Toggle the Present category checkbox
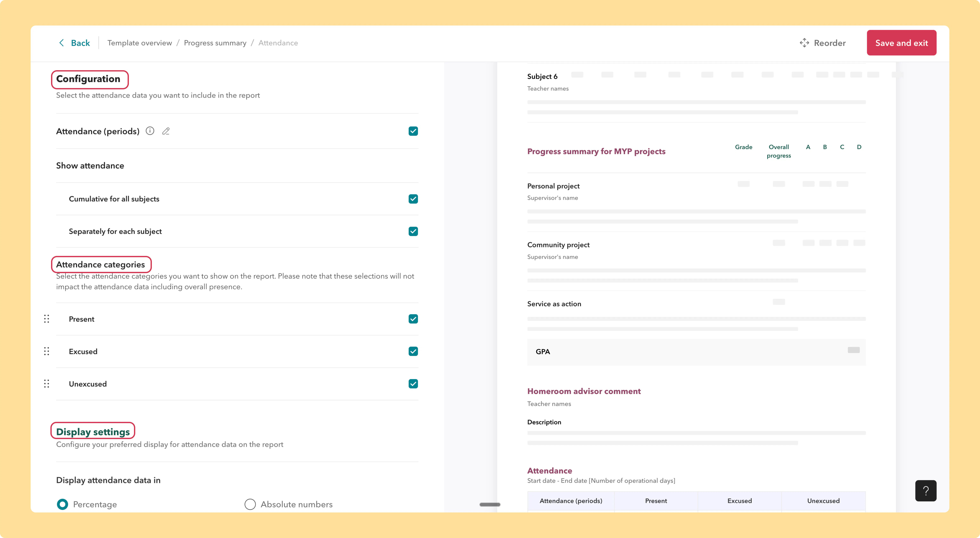The height and width of the screenshot is (538, 980). pos(413,319)
